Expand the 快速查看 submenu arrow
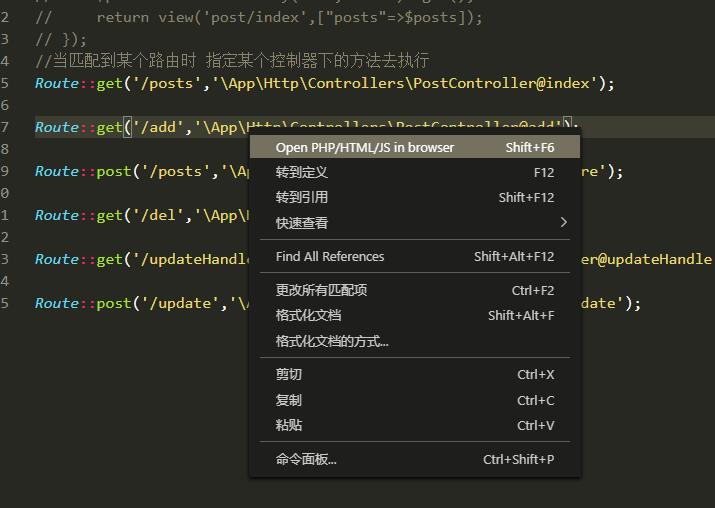Screen dimensions: 715x508 [x=564, y=223]
